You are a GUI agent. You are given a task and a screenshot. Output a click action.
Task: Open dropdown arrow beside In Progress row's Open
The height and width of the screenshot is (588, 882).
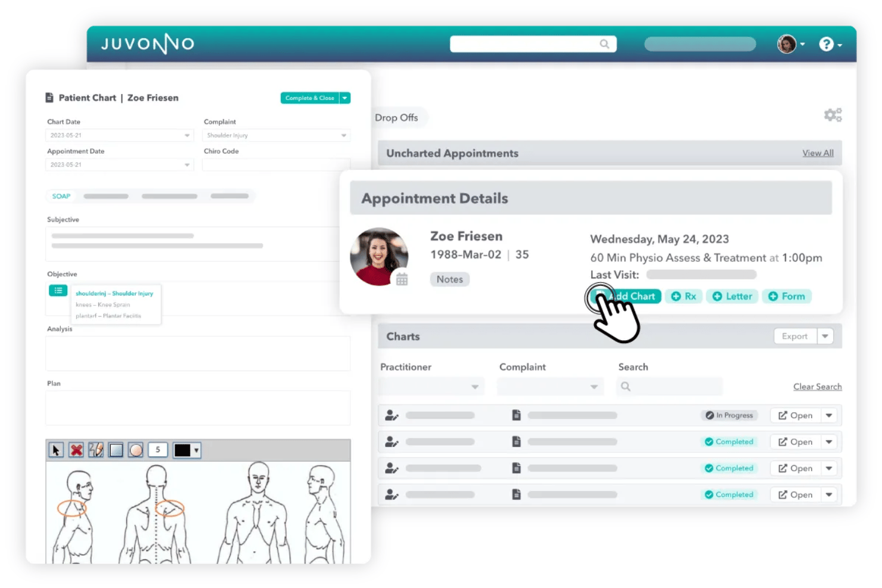coord(829,415)
